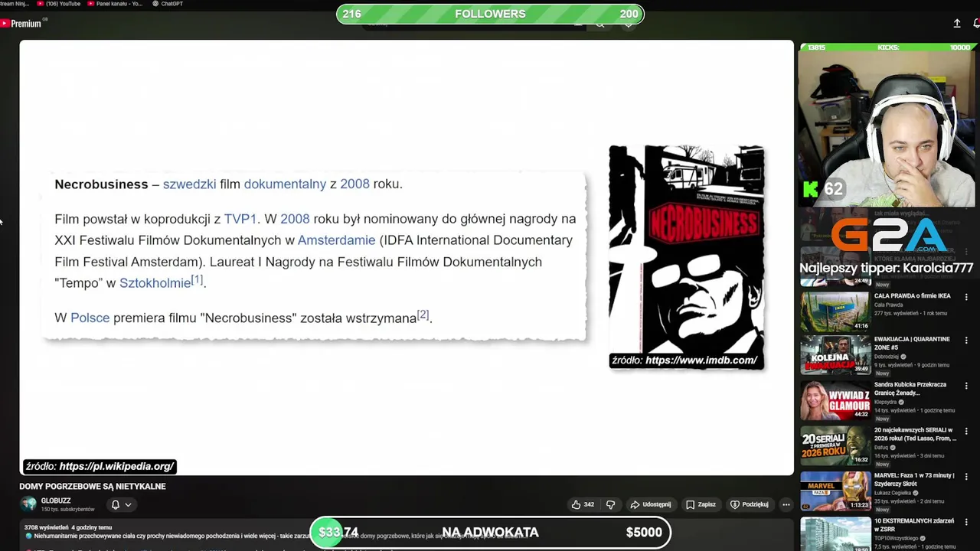The height and width of the screenshot is (551, 980).
Task: Click the streamer webcam overlay
Action: pyautogui.click(x=887, y=129)
